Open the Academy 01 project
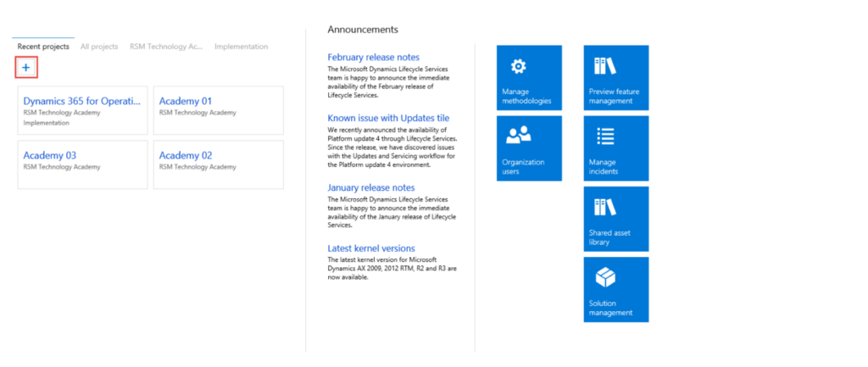868x367 pixels. click(219, 110)
